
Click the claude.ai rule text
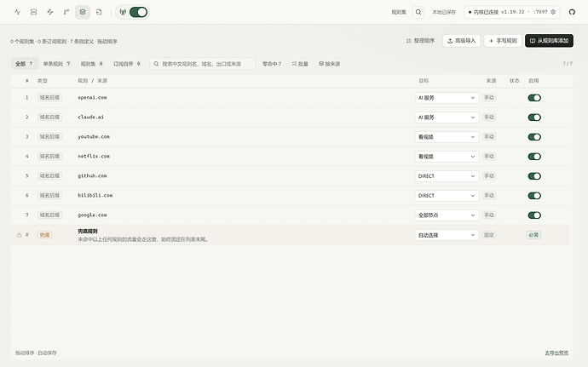coord(90,117)
